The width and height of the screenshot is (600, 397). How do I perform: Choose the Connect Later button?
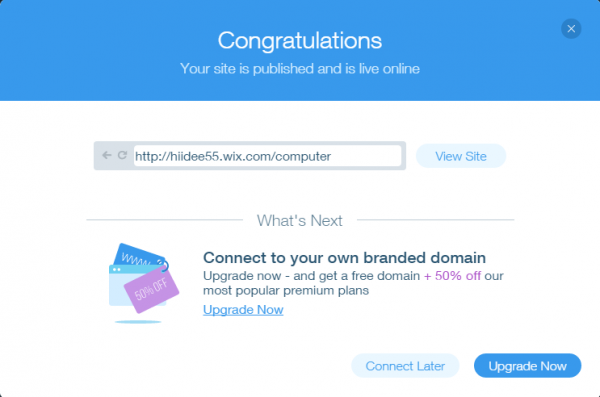pyautogui.click(x=405, y=366)
